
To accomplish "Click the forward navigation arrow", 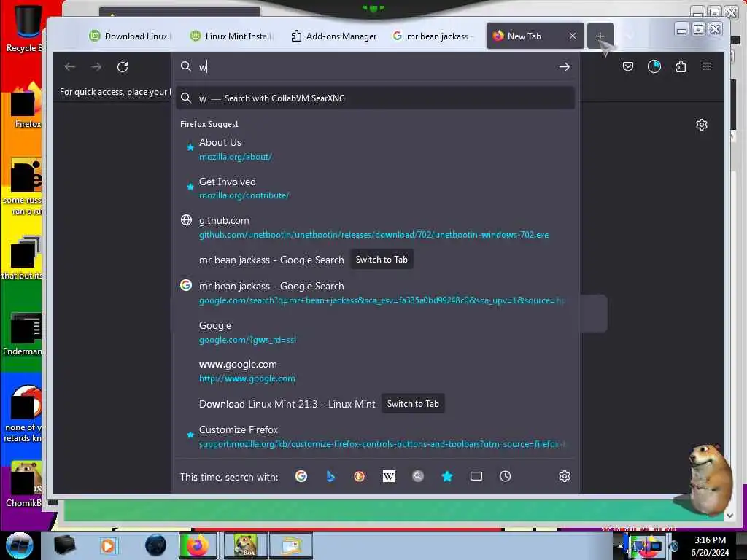I will pos(96,67).
